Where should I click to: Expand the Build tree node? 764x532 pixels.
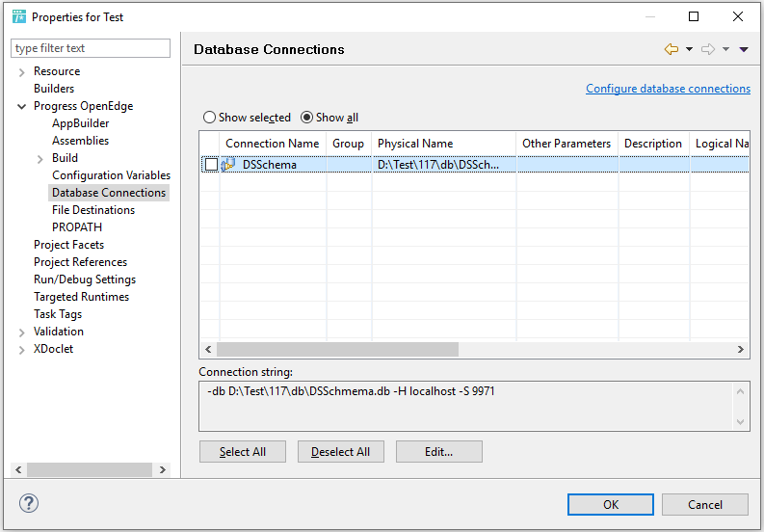pyautogui.click(x=40, y=159)
